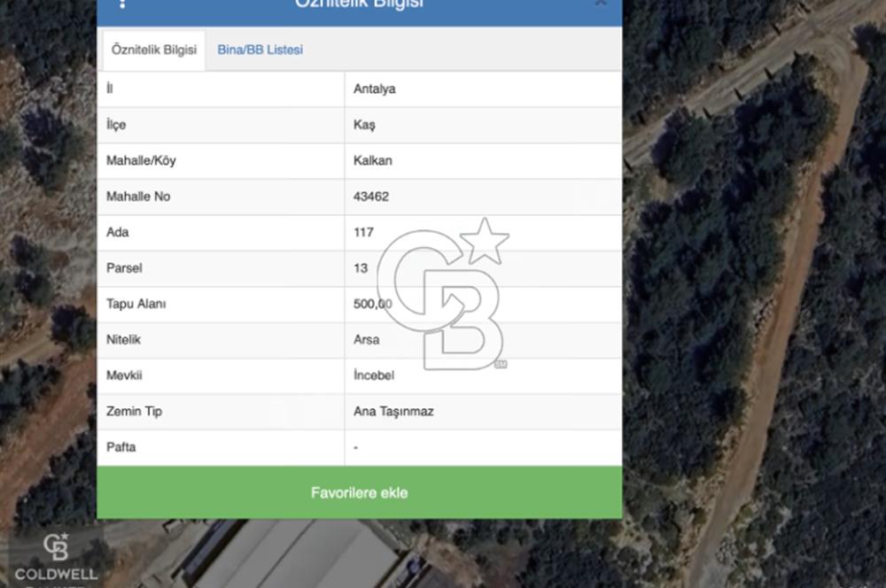Click the Parsel value 13
This screenshot has width=886, height=588.
(361, 268)
